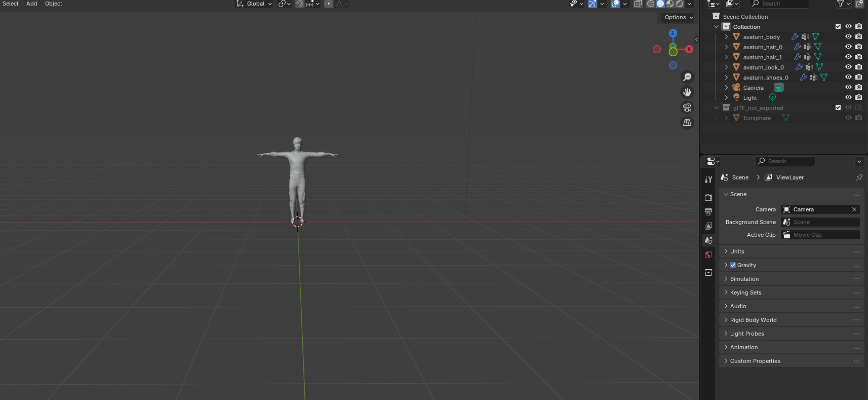Viewport: 868px width, 400px height.
Task: Hide avaturn_body using its eye icon
Action: tap(848, 37)
